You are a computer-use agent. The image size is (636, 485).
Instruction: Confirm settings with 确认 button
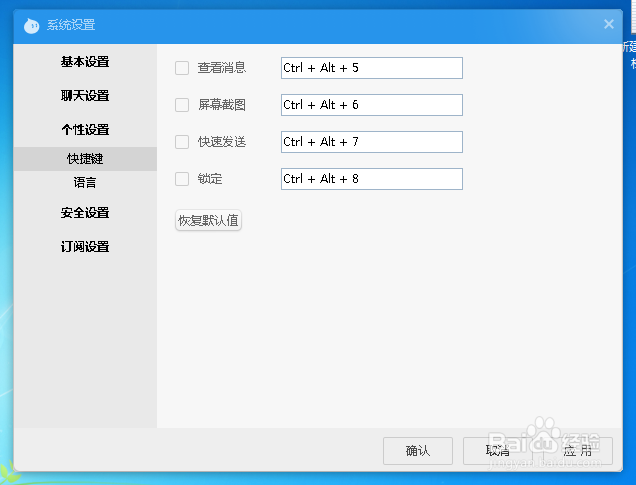pyautogui.click(x=418, y=451)
